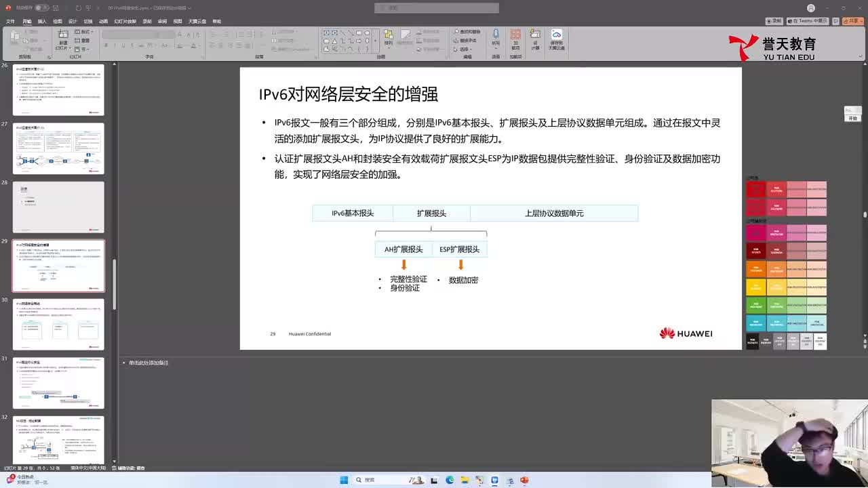Toggle Strikethrough formatting in font group
Image resolution: width=868 pixels, height=488 pixels.
click(141, 45)
